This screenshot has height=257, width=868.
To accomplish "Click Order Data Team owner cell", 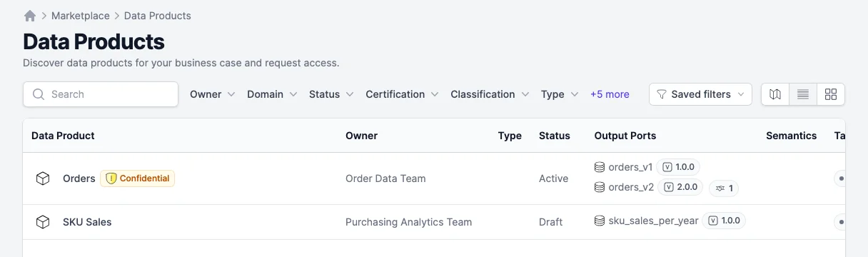I will pyautogui.click(x=385, y=178).
